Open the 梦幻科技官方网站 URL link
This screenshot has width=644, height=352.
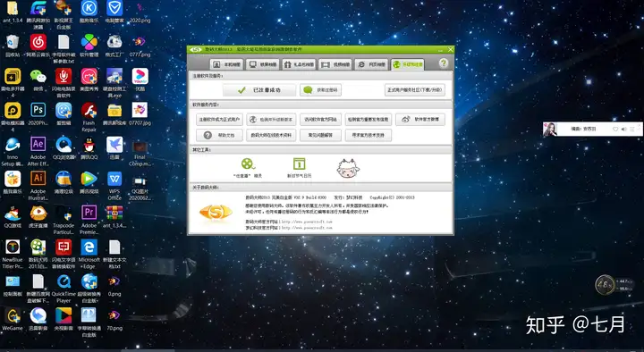pos(307,227)
